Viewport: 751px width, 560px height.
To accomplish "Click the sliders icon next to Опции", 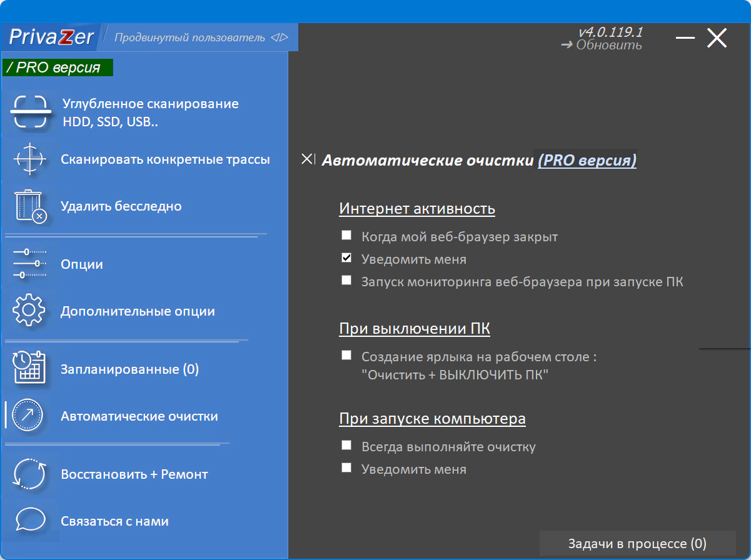I will pyautogui.click(x=29, y=264).
